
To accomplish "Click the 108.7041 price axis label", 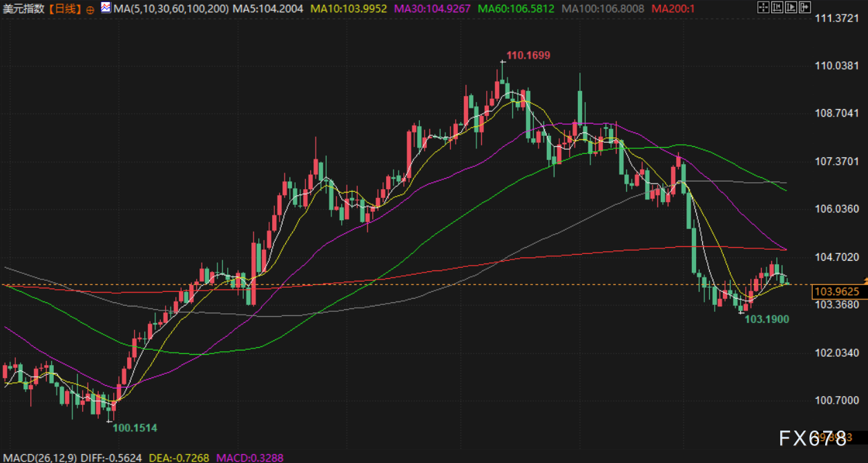I will pyautogui.click(x=836, y=113).
